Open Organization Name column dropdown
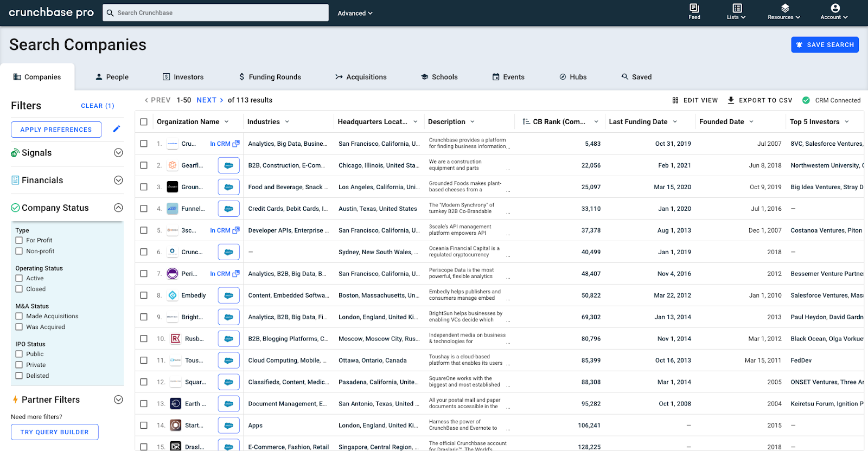The image size is (868, 451). click(x=227, y=122)
